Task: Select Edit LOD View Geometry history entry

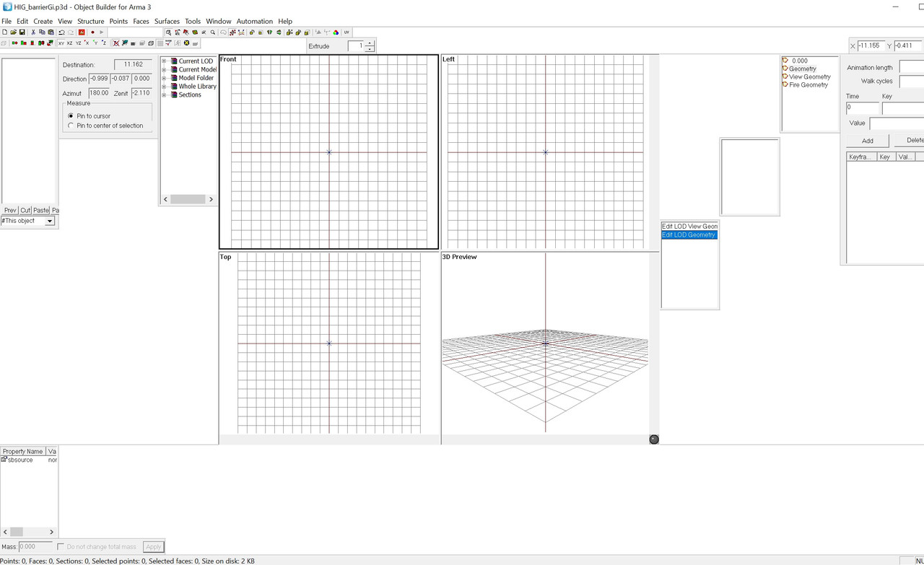Action: [689, 227]
